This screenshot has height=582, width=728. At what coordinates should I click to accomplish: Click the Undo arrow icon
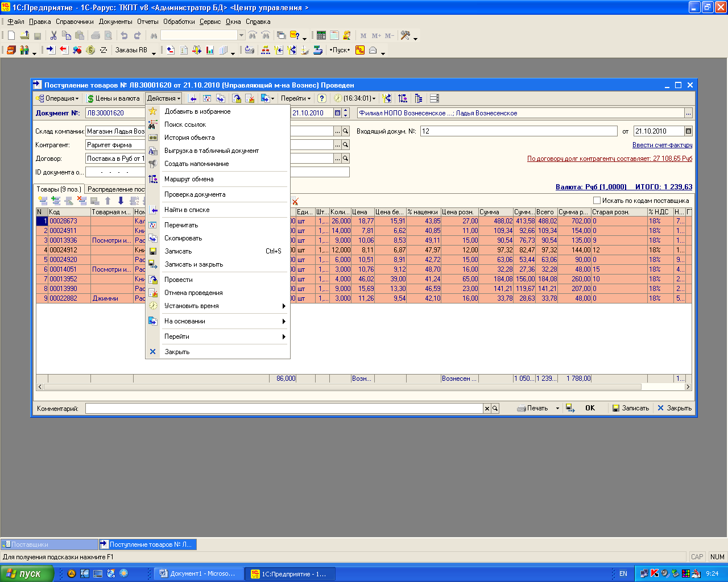[x=124, y=35]
